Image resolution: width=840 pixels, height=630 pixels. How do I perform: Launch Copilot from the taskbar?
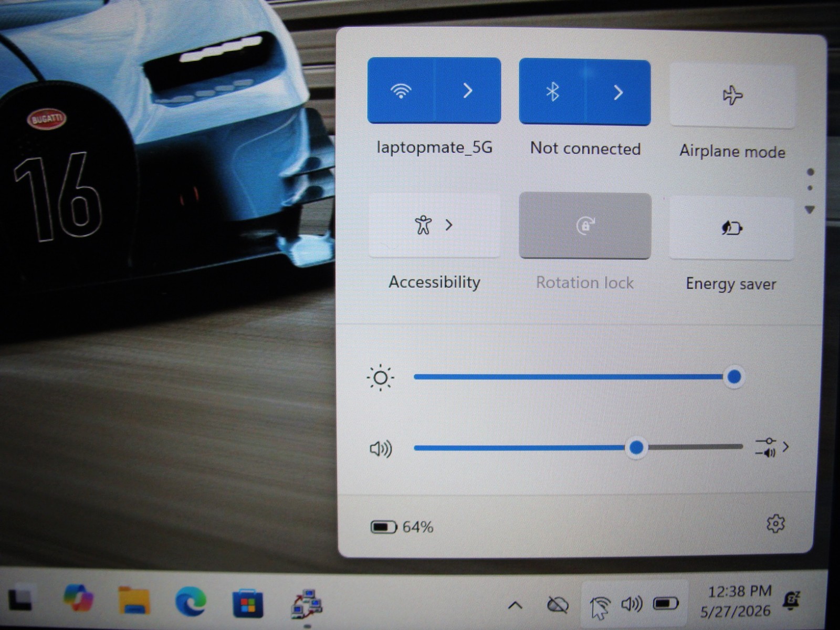coord(78,598)
